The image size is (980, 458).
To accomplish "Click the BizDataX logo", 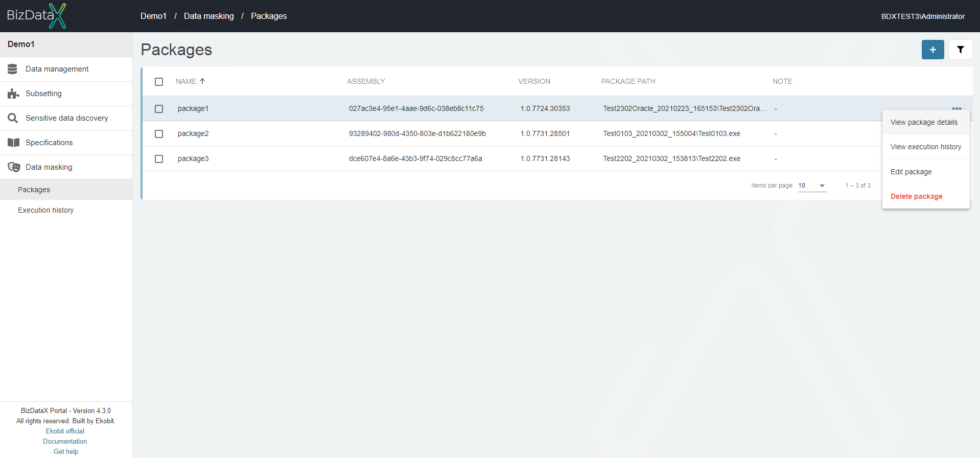I will 36,15.
